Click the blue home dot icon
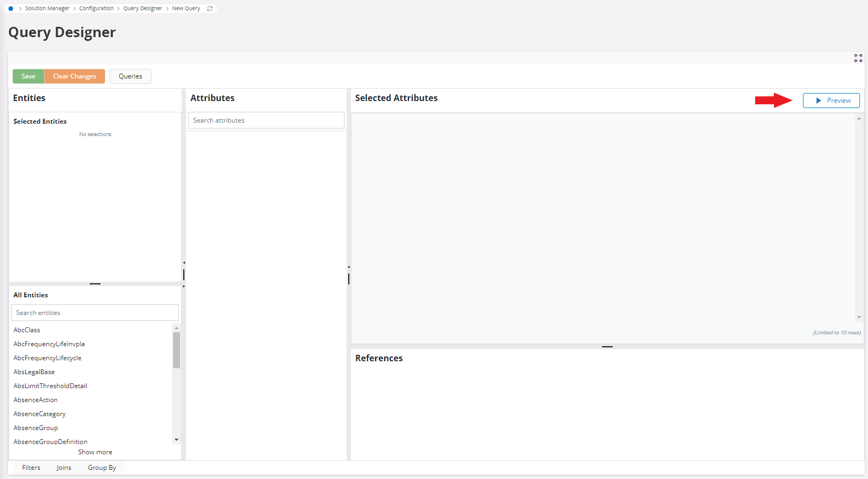The width and height of the screenshot is (868, 479). [11, 9]
